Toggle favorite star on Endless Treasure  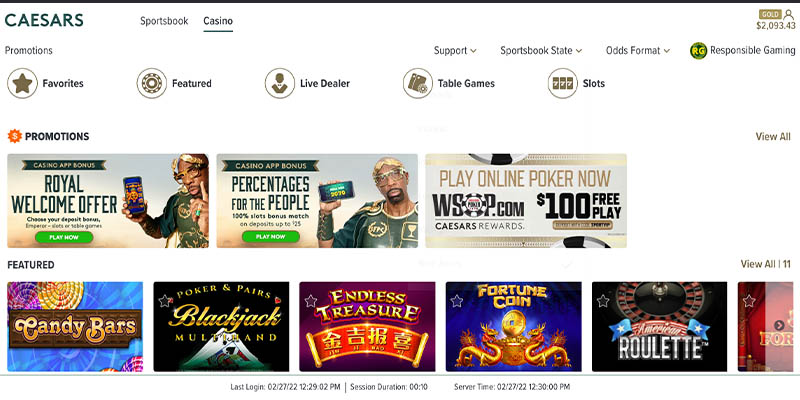[310, 301]
